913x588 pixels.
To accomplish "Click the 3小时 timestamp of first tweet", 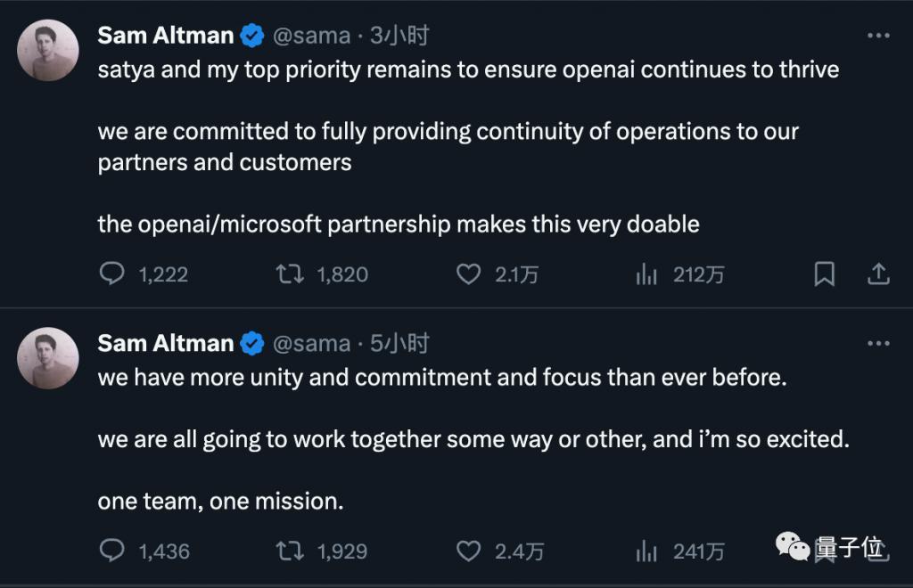I will point(399,36).
